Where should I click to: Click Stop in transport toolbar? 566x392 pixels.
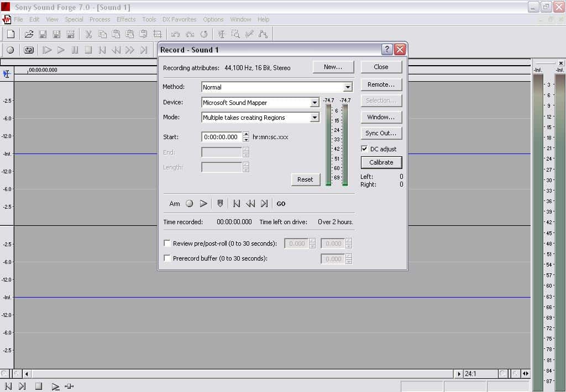click(x=88, y=50)
